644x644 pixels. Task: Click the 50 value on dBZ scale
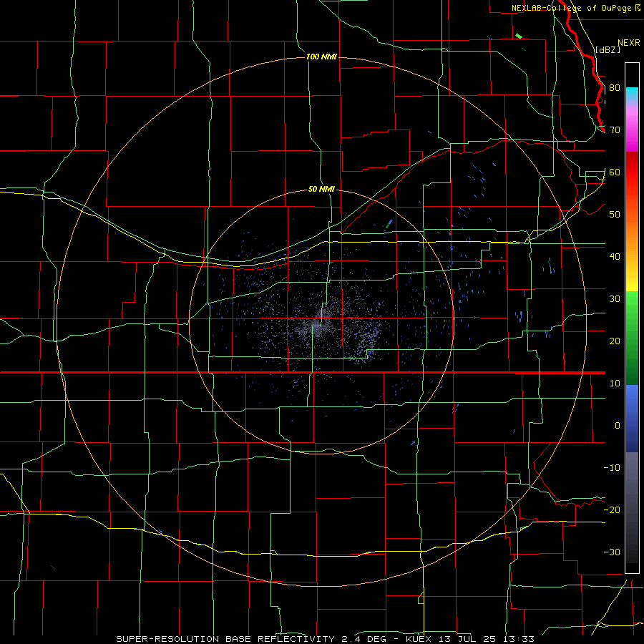click(x=615, y=215)
